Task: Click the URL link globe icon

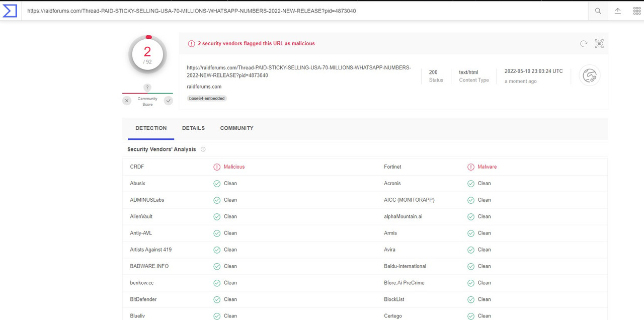Action: 589,76
